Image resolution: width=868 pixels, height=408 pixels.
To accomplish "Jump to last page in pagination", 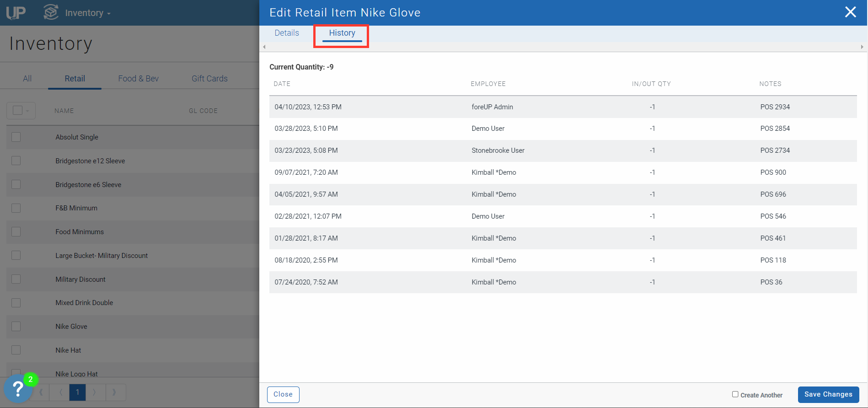I will [114, 392].
